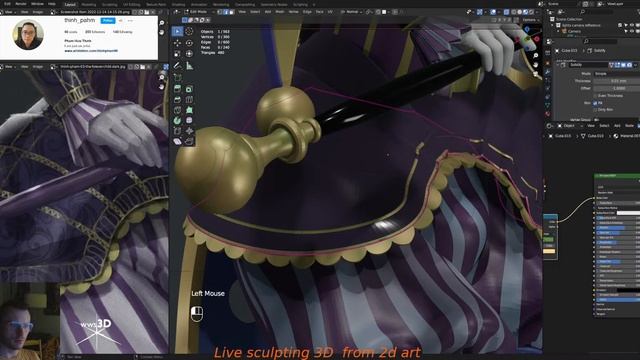Image resolution: width=640 pixels, height=360 pixels.
Task: Open the Mesh menu in viewport header
Action: tap(280, 12)
